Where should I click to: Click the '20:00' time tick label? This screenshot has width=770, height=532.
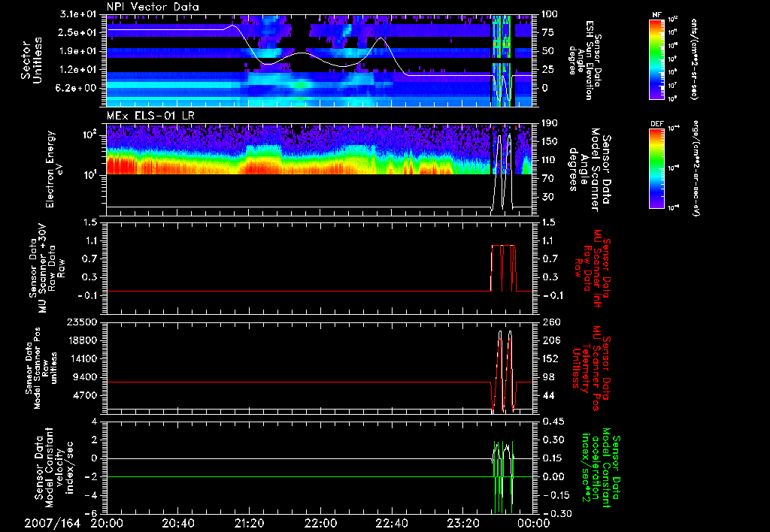pyautogui.click(x=107, y=524)
